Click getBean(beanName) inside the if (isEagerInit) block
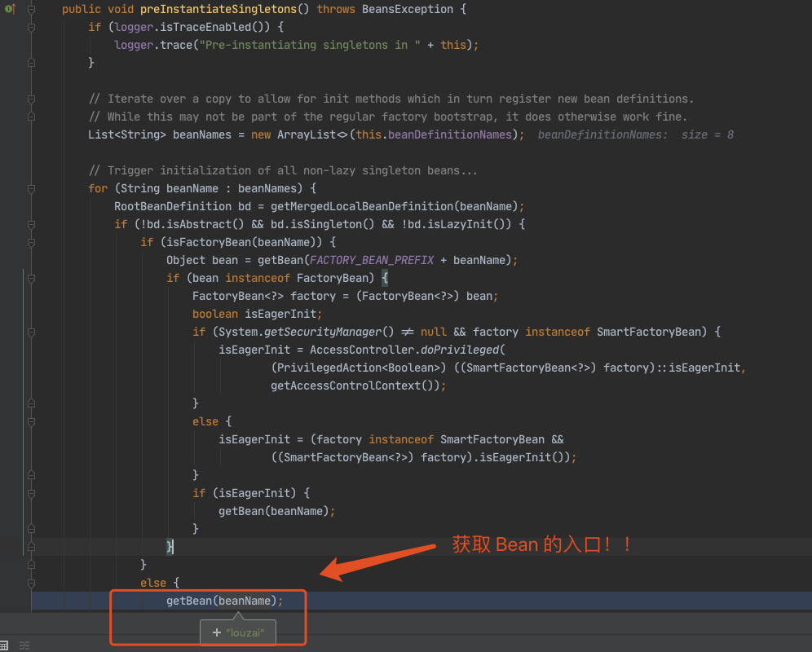This screenshot has width=812, height=652. (x=274, y=511)
